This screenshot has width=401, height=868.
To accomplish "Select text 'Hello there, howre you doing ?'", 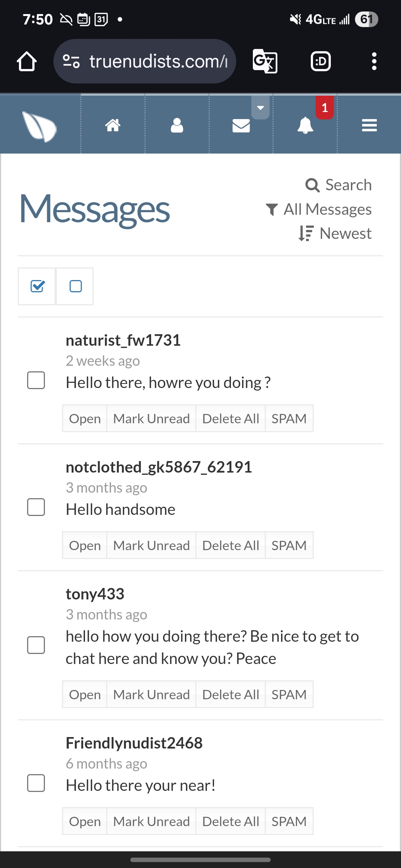I will 168,382.
